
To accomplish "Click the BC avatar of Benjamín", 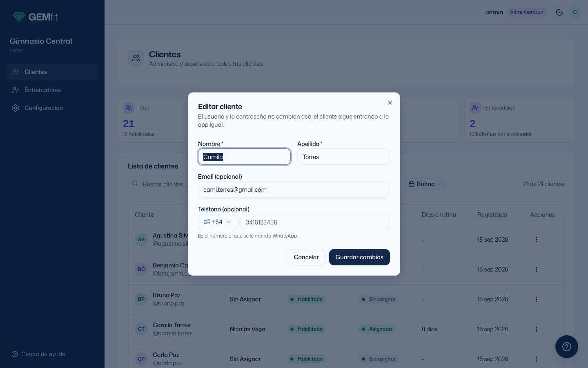I will click(141, 269).
